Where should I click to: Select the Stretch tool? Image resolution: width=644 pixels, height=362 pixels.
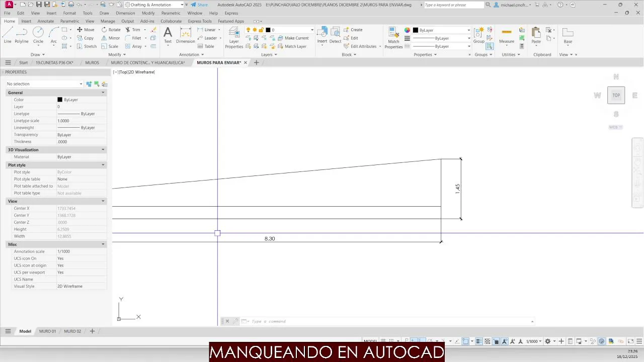[87, 46]
